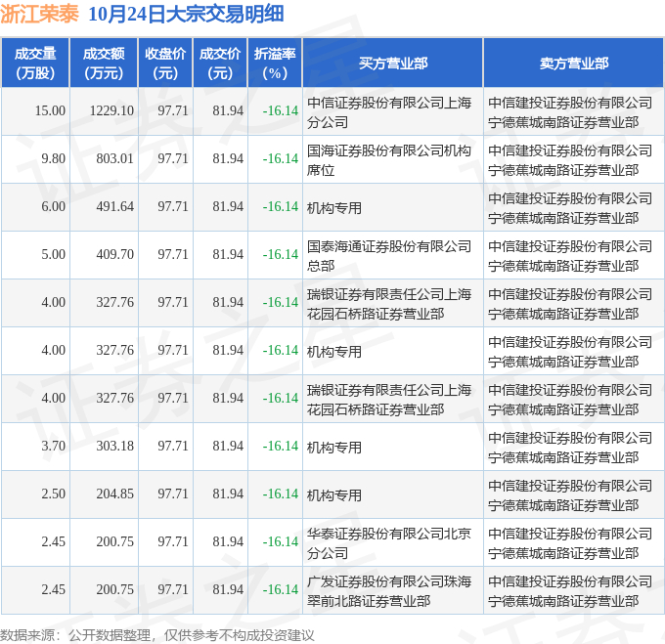The image size is (665, 644).
Task: Select the 成交价(元) column header
Action: (x=220, y=64)
